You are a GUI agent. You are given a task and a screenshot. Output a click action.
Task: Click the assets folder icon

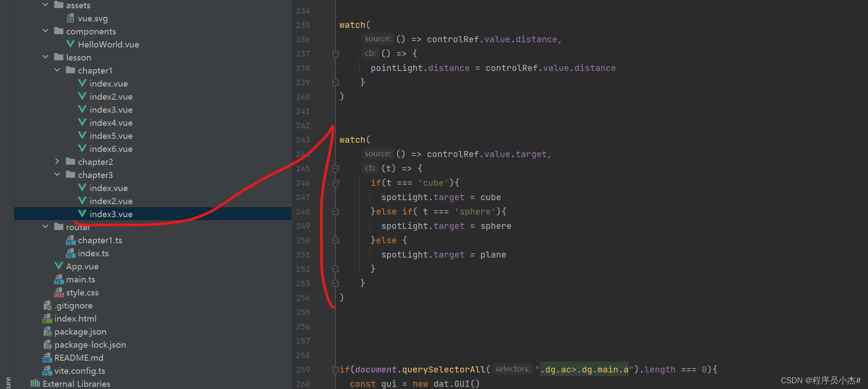tap(59, 5)
